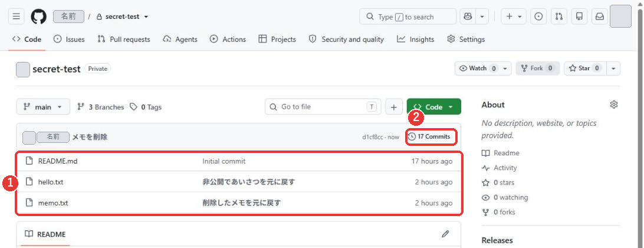
Task: Open the Releases heading link
Action: (497, 240)
